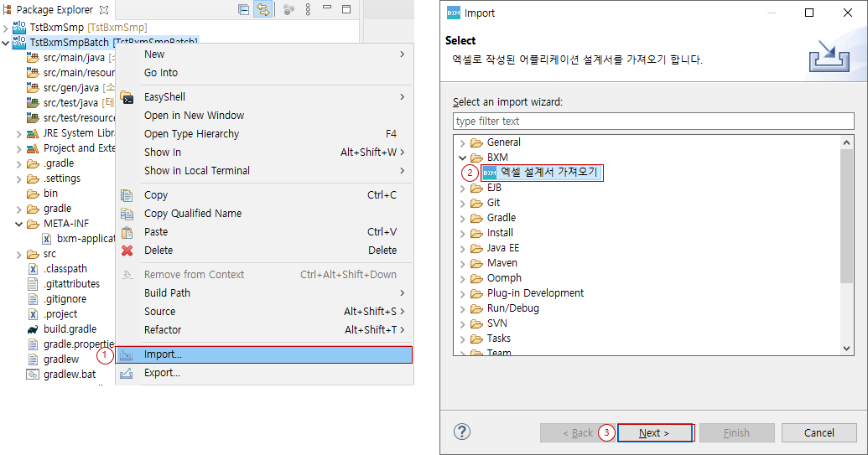868x455 pixels.
Task: Choose Import... from the context menu
Action: pyautogui.click(x=163, y=354)
